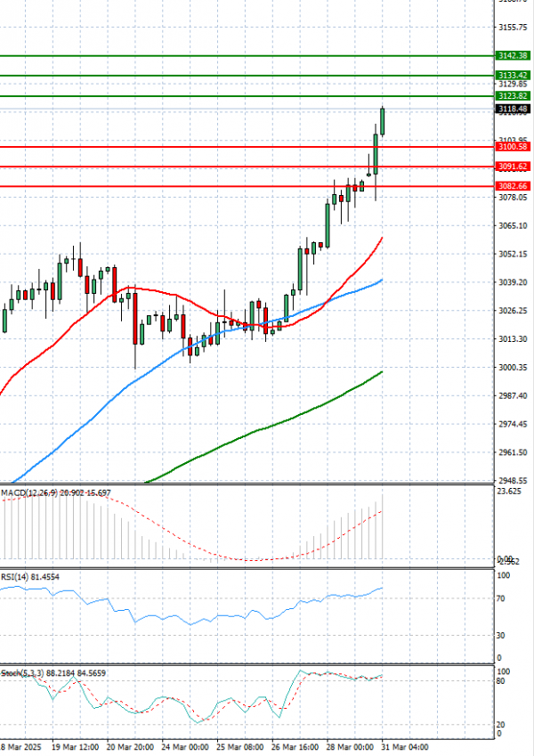Click the 3078.05 price axis value
The image size is (534, 756).
pyautogui.click(x=513, y=197)
